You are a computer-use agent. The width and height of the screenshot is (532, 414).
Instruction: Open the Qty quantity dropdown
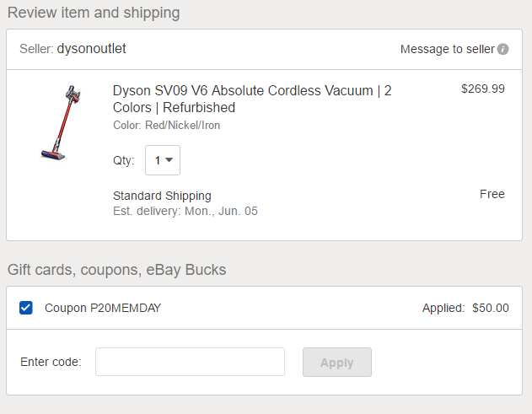163,160
